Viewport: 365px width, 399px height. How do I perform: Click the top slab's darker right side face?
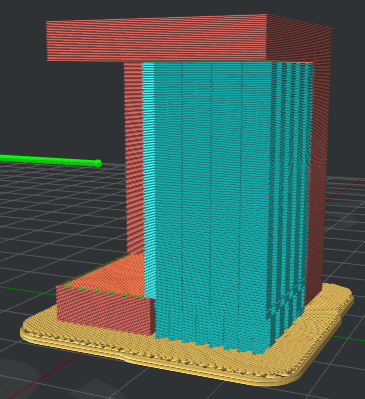pyautogui.click(x=300, y=40)
